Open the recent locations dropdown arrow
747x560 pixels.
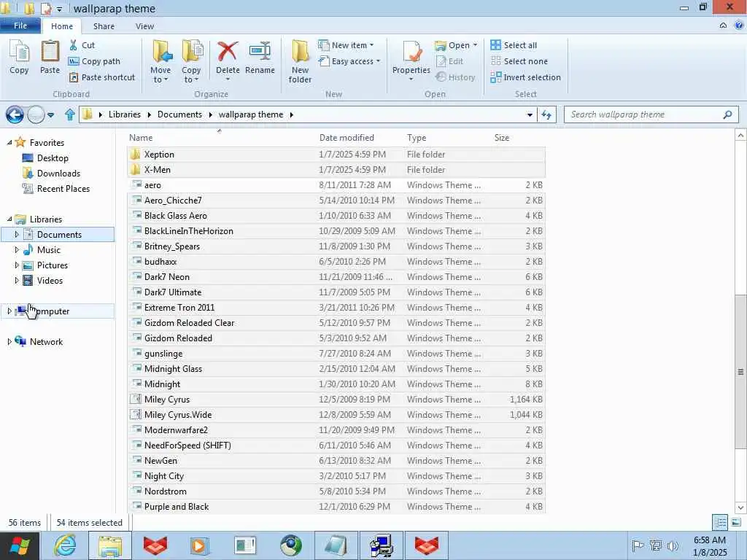tap(50, 114)
